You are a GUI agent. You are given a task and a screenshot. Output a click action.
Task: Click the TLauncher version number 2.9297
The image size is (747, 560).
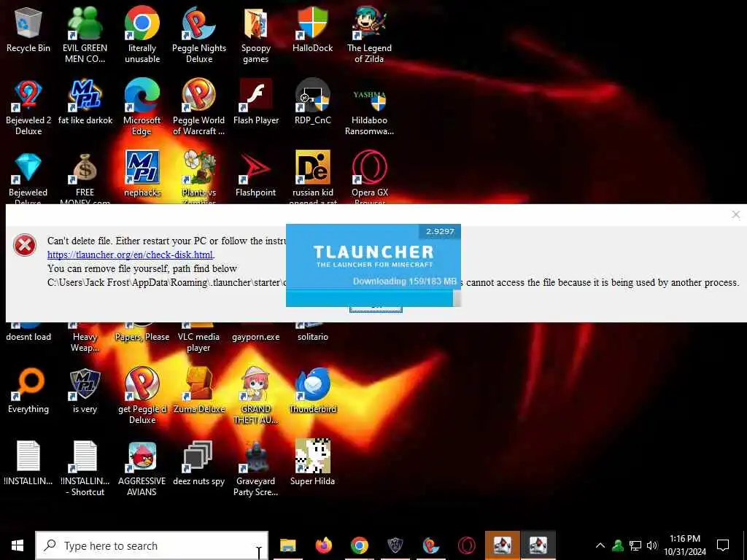440,231
